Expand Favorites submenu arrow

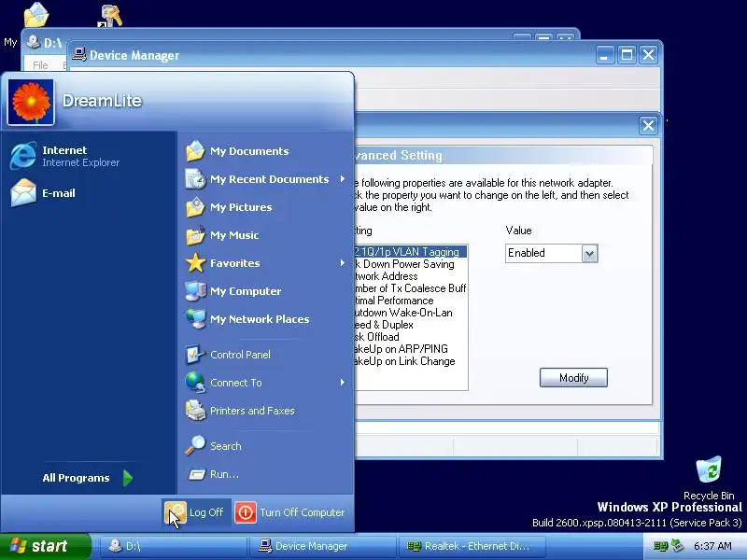pos(343,263)
